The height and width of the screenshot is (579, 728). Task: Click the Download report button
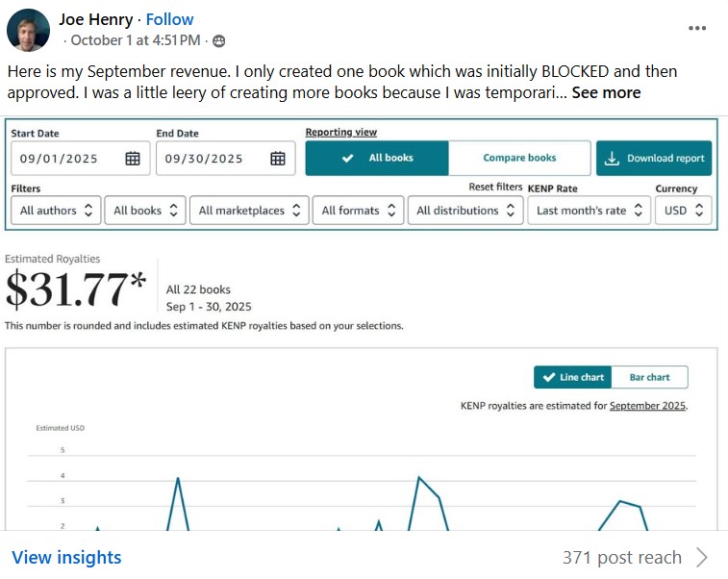click(x=654, y=159)
